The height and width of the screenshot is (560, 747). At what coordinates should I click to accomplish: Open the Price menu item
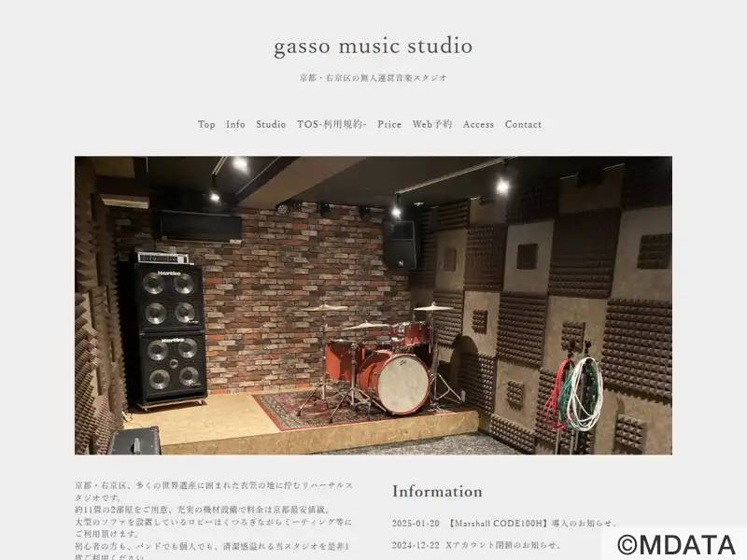pos(389,125)
